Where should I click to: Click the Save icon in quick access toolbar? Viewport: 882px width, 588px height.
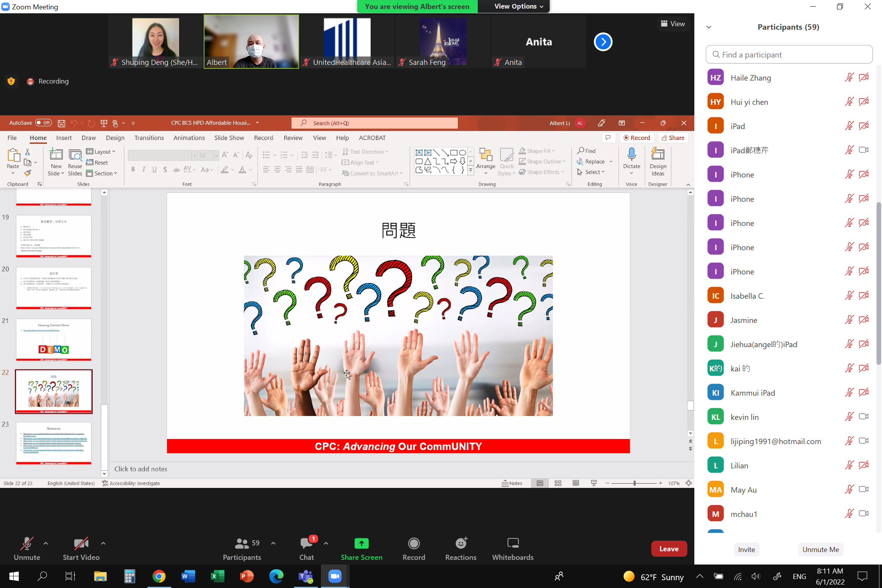[x=61, y=123]
